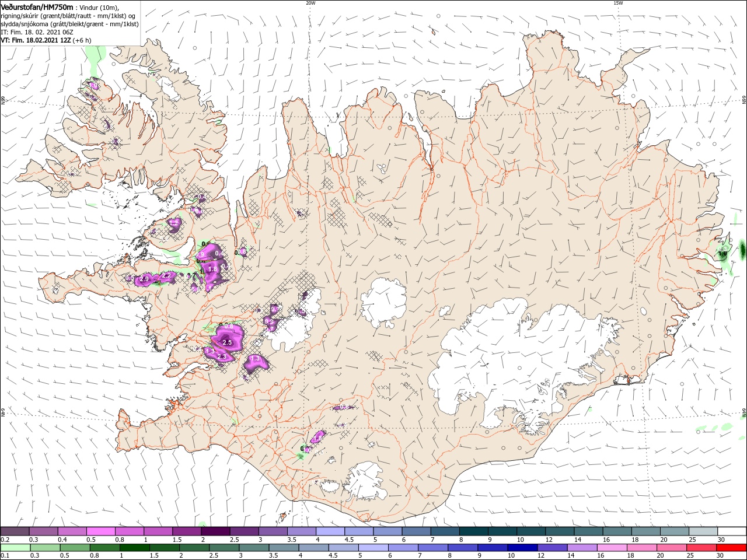Click the 2.5 snowfall value on the map
This screenshot has width=747, height=560.
[228, 342]
